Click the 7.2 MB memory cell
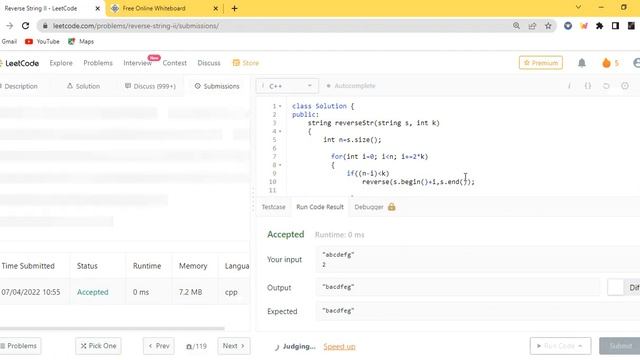This screenshot has width=640, height=360. click(190, 292)
